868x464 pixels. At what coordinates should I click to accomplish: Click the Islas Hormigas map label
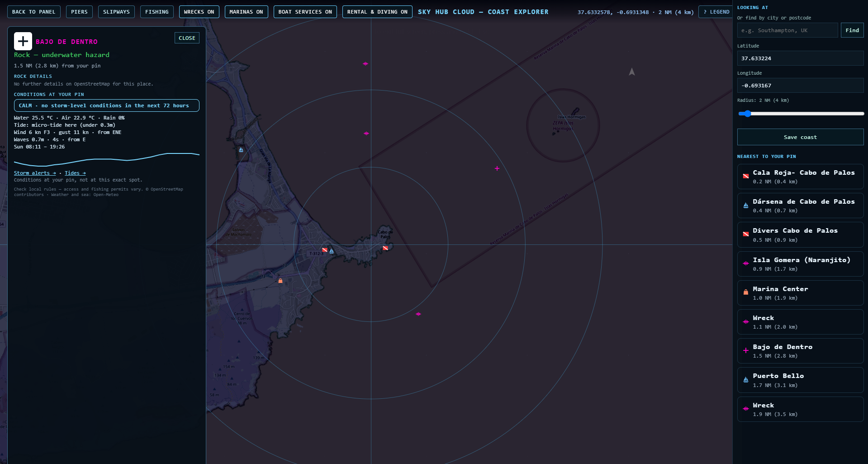tap(572, 117)
